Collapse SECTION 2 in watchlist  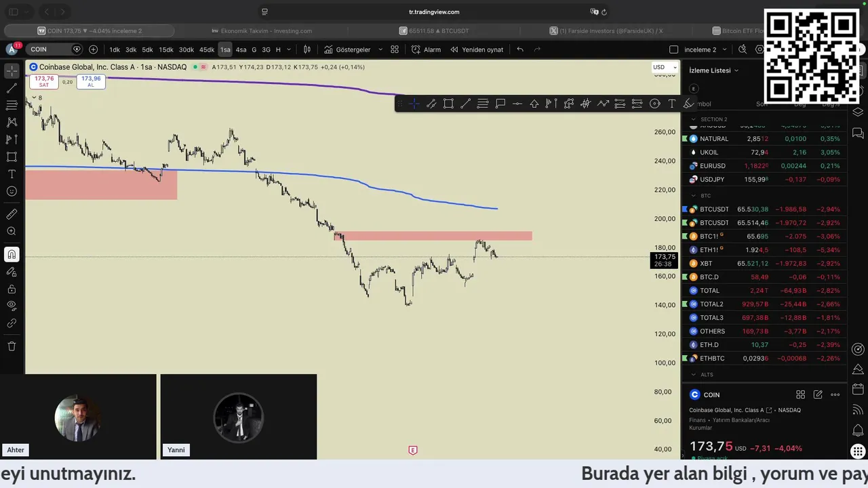[693, 119]
